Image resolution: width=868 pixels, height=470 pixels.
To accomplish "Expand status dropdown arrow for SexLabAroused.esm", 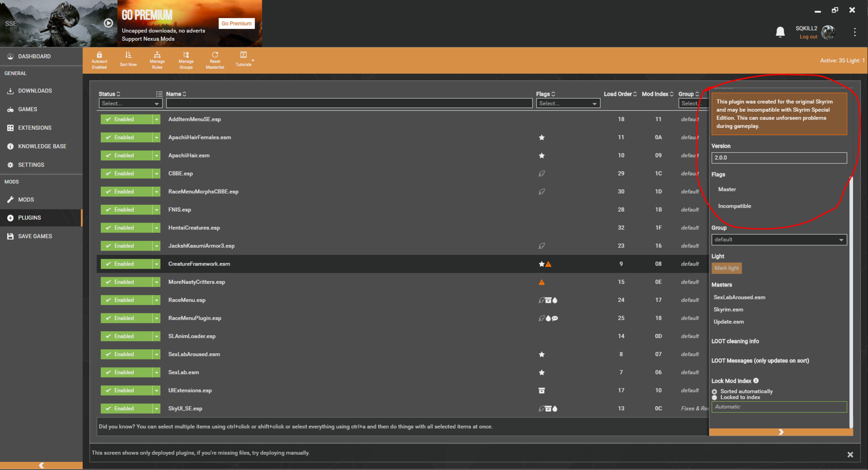I will click(156, 355).
